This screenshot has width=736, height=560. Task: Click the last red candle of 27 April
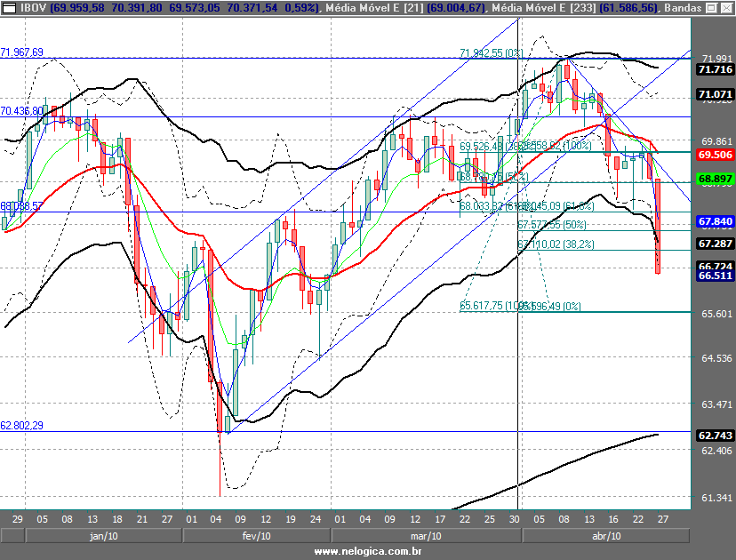[x=658, y=227]
